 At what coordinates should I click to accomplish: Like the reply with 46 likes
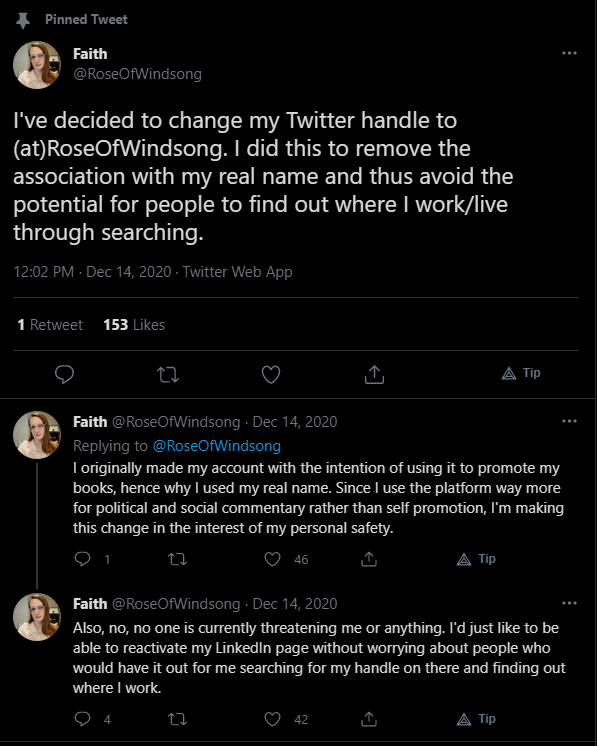(272, 559)
